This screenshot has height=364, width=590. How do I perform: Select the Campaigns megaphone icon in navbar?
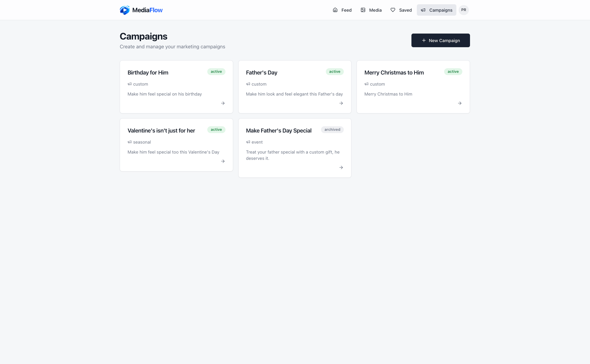coord(423,10)
